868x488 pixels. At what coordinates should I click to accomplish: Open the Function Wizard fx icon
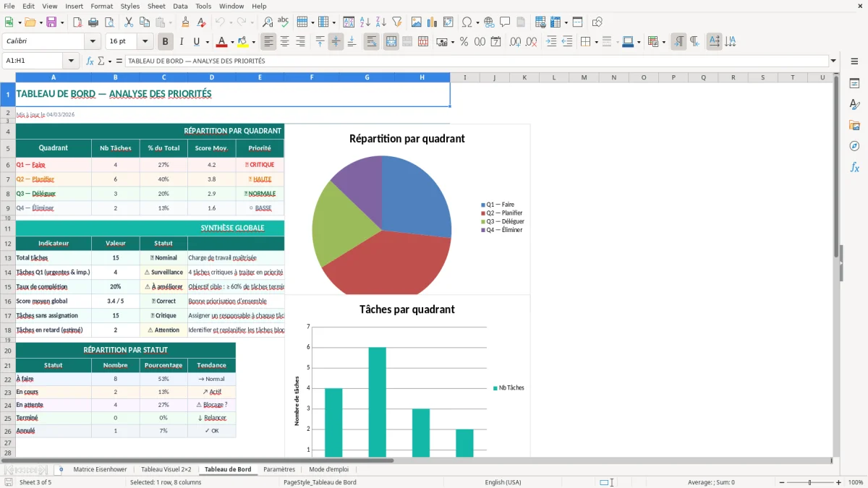coord(90,61)
